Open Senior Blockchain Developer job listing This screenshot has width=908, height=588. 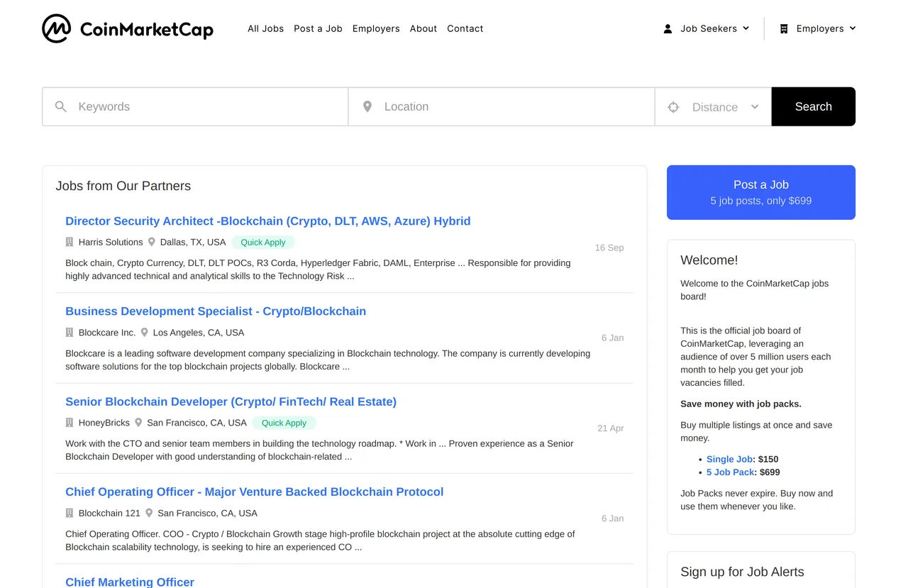[231, 401]
